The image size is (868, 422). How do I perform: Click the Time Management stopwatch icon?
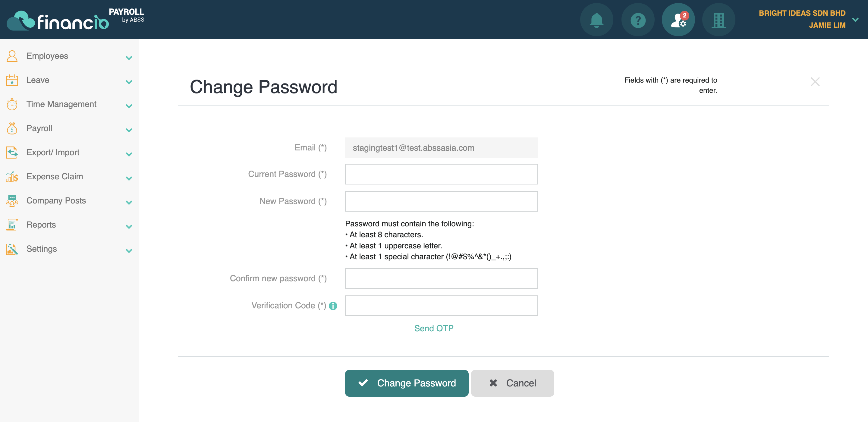[12, 105]
